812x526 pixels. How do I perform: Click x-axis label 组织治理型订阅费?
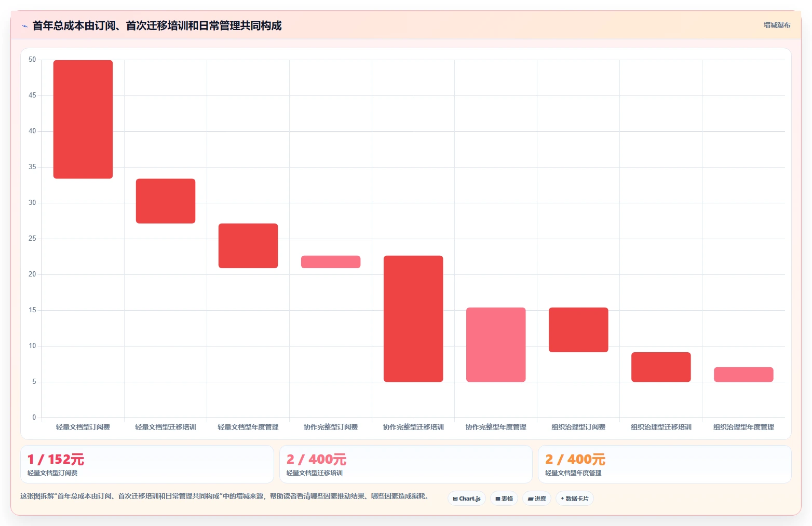pyautogui.click(x=578, y=427)
